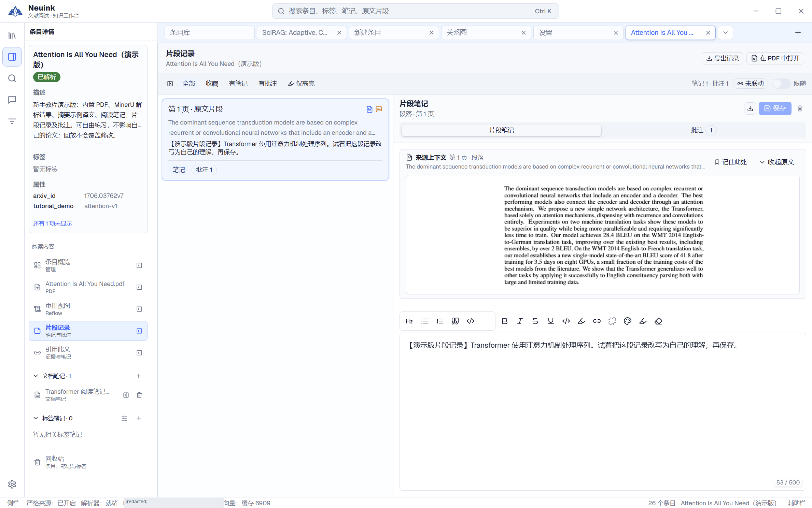
Task: Apply underline formatting in note editor
Action: pos(551,321)
